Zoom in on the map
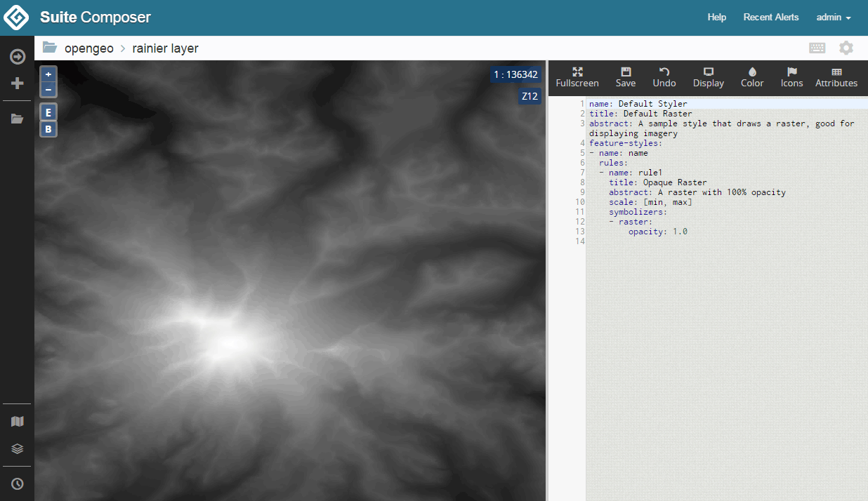This screenshot has height=501, width=868. [48, 74]
